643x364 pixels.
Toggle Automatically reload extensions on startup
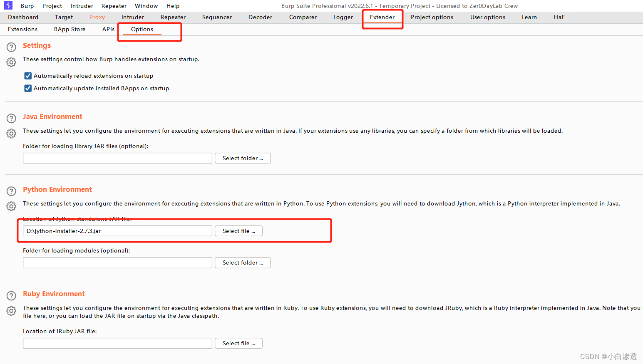point(28,76)
